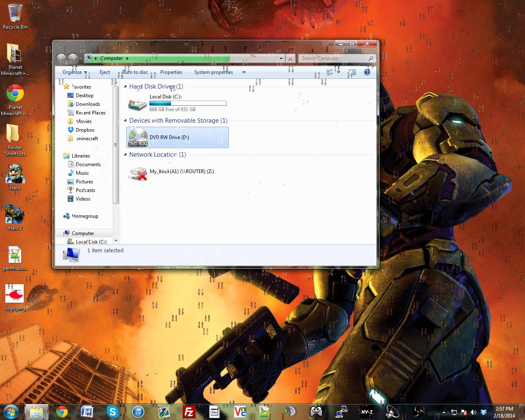The height and width of the screenshot is (420, 525).
Task: Collapse Devices with Removable Storage group
Action: click(x=126, y=121)
